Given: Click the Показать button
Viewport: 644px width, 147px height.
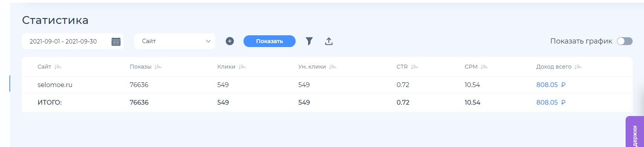Looking at the screenshot, I should 269,41.
